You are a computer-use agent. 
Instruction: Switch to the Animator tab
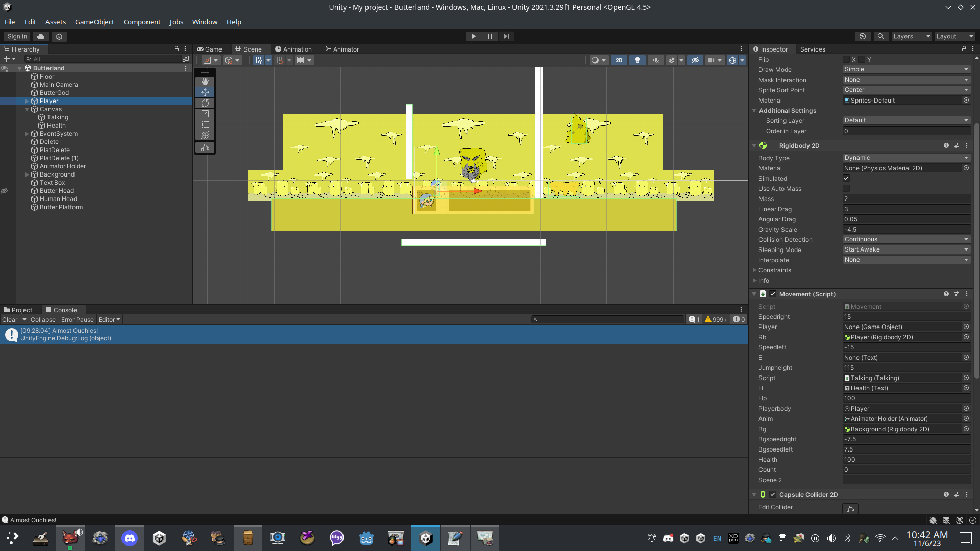[x=342, y=49]
